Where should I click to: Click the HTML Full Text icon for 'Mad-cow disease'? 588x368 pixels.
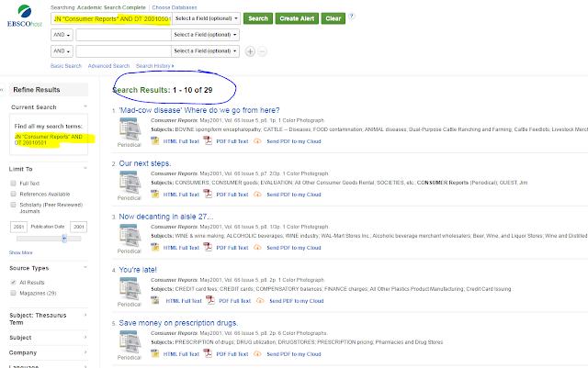[155, 141]
